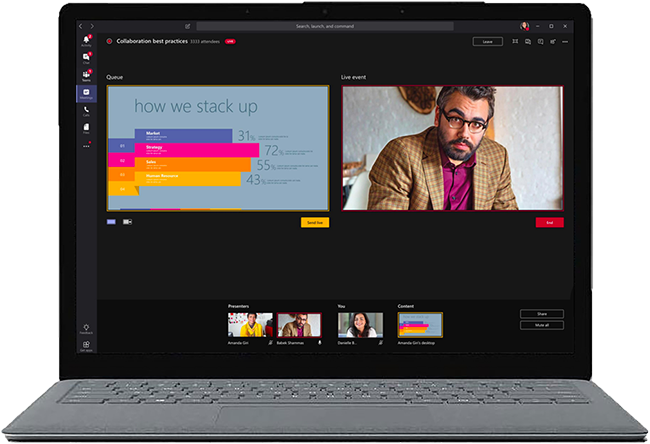Select Amanda Giri's desktop content thumbnail

click(420, 325)
